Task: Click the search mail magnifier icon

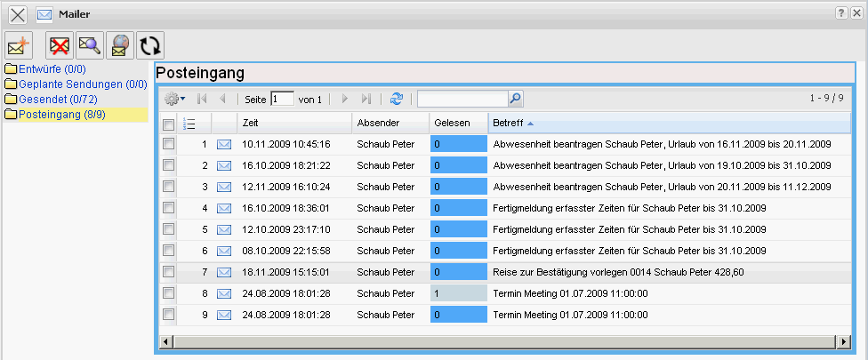Action: click(89, 45)
